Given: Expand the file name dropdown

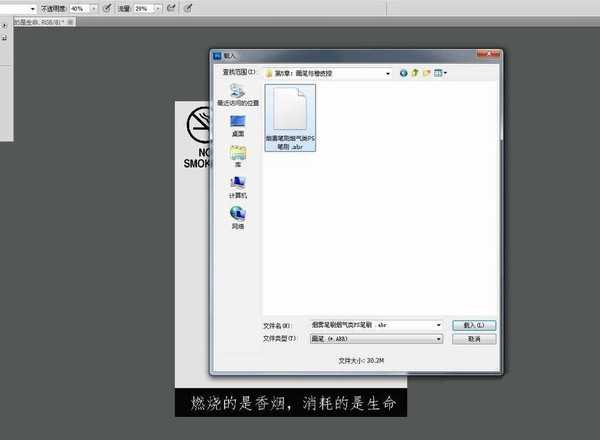Looking at the screenshot, I should (x=438, y=325).
